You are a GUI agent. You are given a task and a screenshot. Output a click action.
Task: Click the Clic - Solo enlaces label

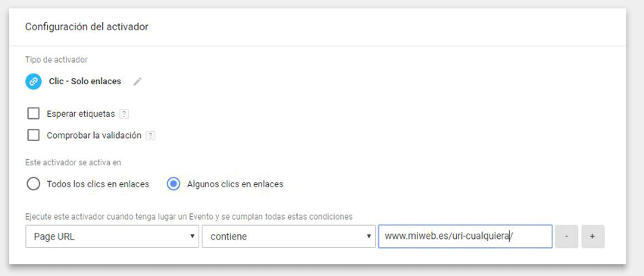point(85,81)
